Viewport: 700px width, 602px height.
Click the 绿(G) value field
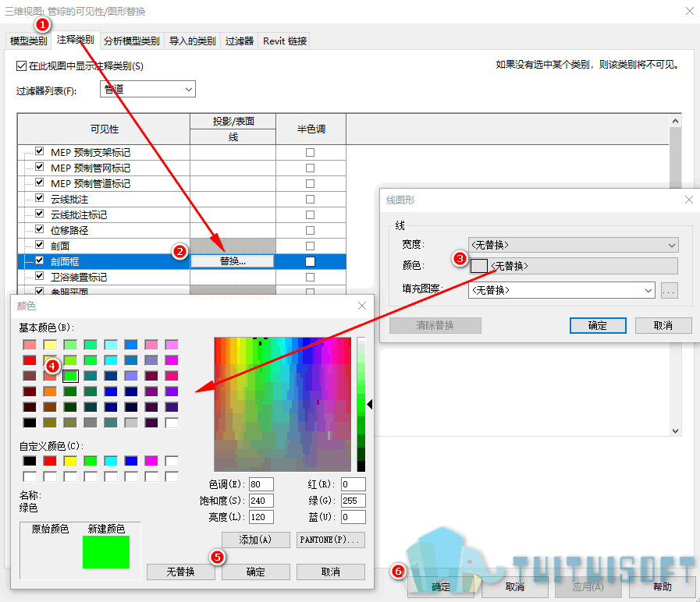pyautogui.click(x=354, y=501)
